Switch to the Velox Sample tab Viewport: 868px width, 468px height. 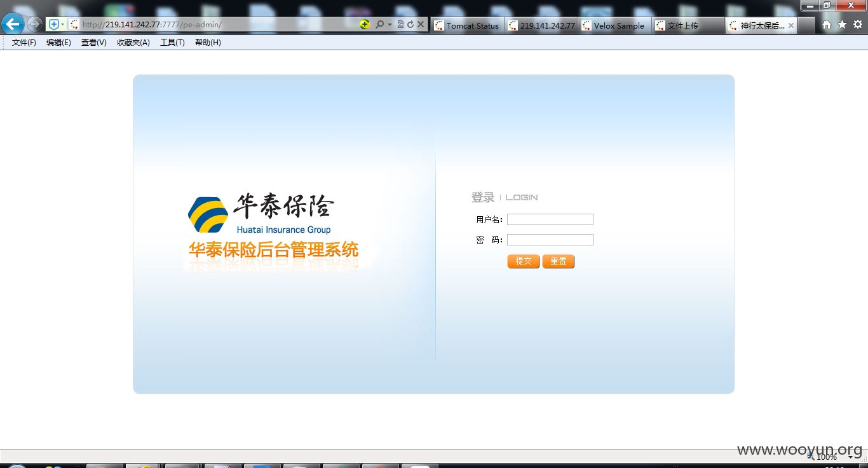point(615,25)
